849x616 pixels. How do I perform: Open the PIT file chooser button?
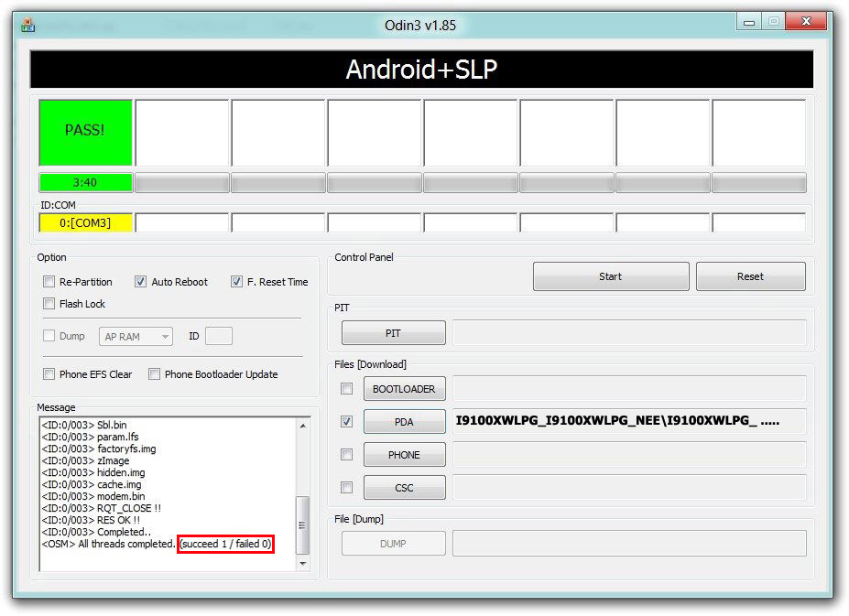coord(394,333)
